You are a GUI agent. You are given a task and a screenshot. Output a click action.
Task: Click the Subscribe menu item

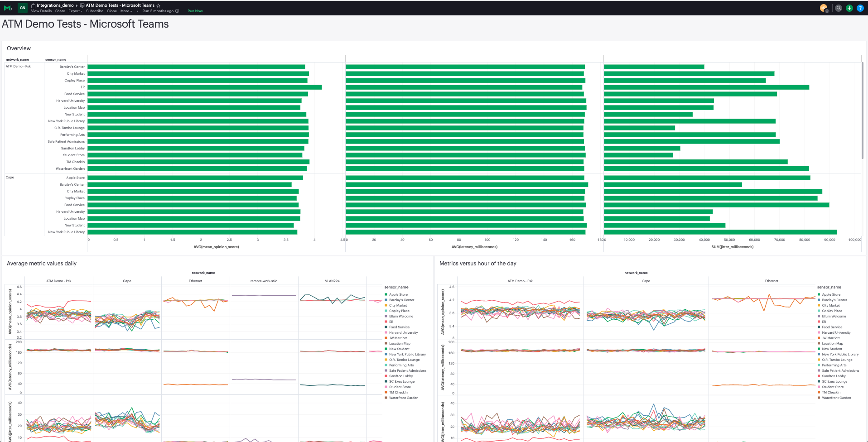[x=95, y=11]
